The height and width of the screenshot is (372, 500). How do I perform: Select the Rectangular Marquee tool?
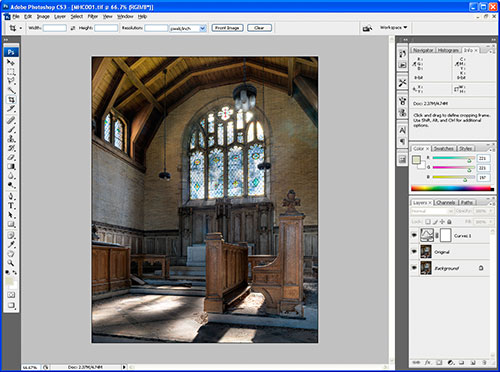(11, 72)
